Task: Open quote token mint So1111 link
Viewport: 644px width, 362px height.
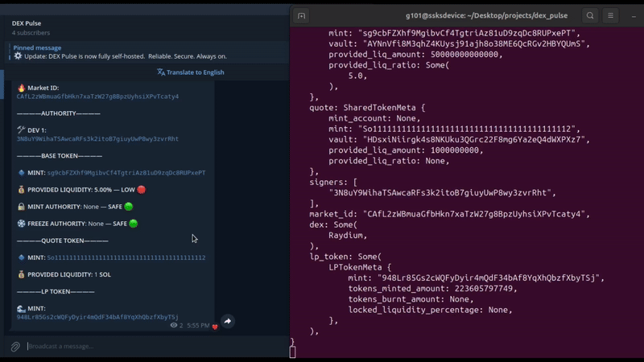Action: pos(126,257)
